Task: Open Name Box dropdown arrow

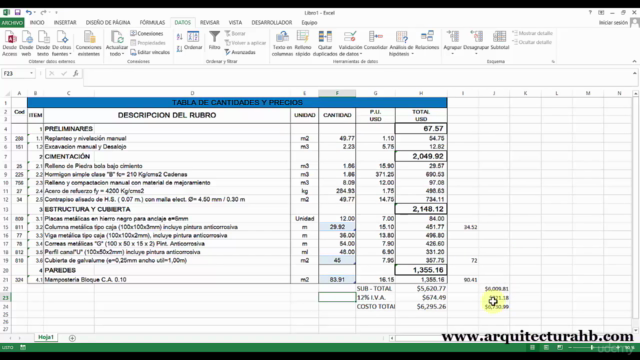Action: pyautogui.click(x=31, y=73)
